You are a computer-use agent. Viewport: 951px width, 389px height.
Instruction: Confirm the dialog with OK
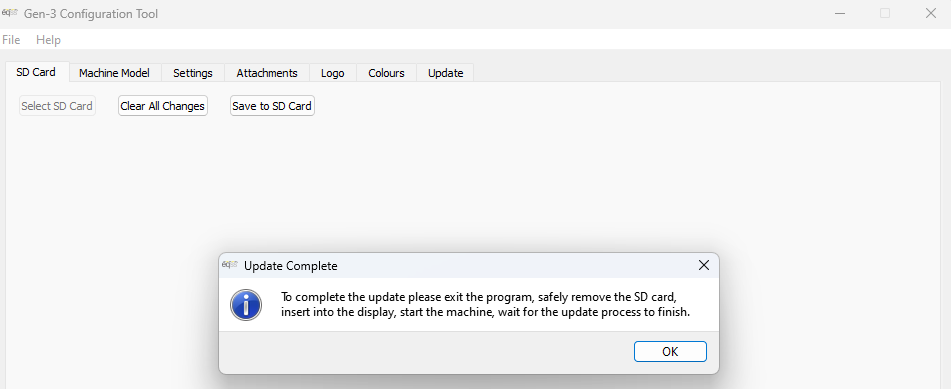670,351
